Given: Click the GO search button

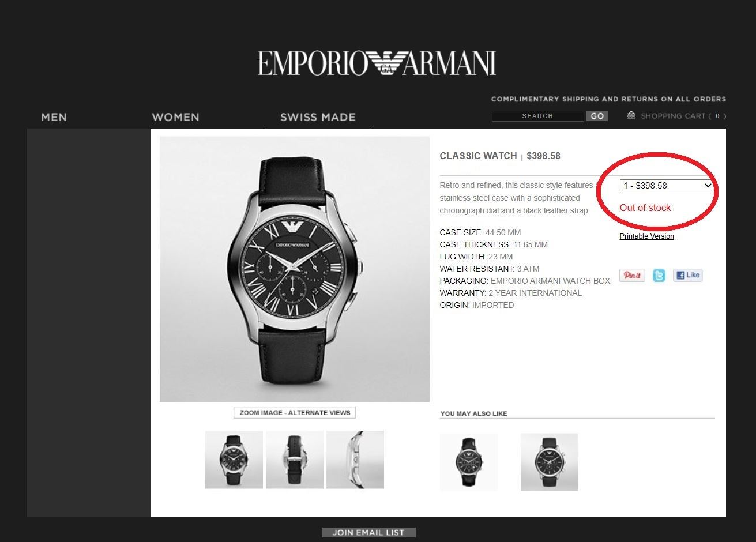Looking at the screenshot, I should [597, 116].
